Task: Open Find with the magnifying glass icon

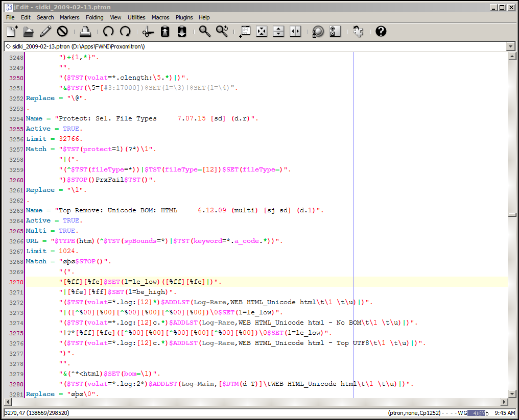Action: pyautogui.click(x=205, y=32)
